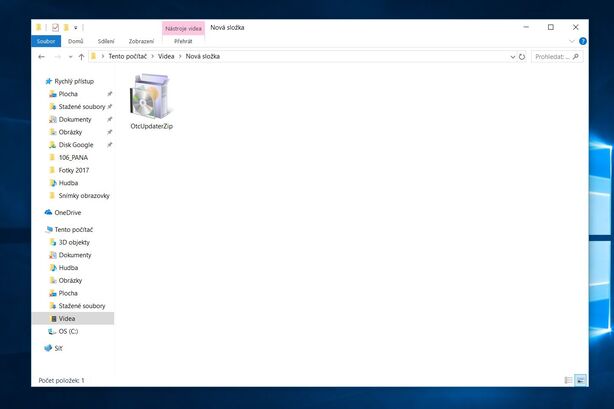Click Nová složka in the address breadcrumb
Screen dimensions: 614x409
point(202,56)
